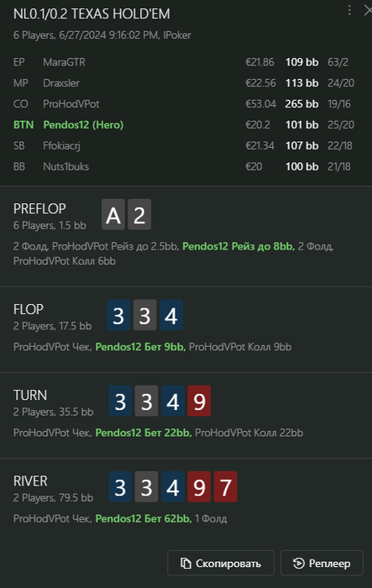The height and width of the screenshot is (588, 372).
Task: Open the Реплеер hand replayer
Action: pyautogui.click(x=322, y=563)
